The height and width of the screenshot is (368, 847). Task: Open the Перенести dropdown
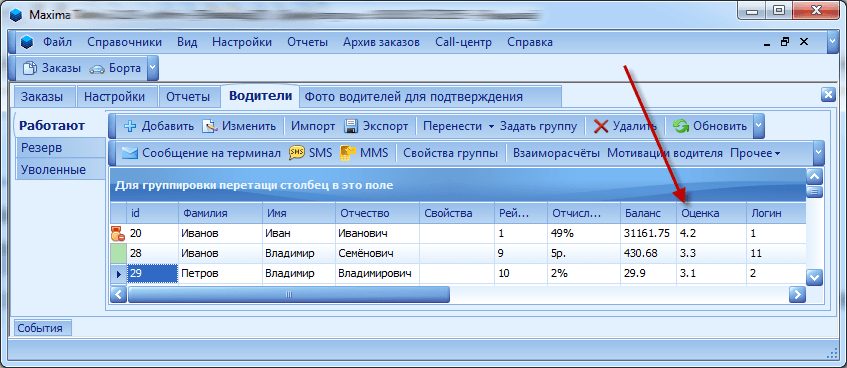click(458, 126)
